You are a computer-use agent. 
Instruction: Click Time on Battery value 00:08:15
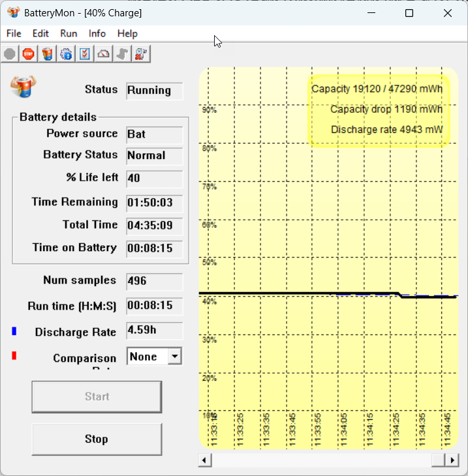click(155, 248)
